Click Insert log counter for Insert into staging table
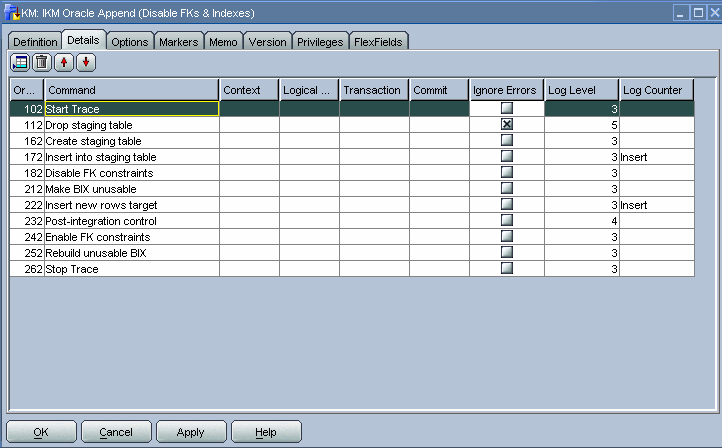Viewport: 722px width, 448px height. [x=657, y=157]
